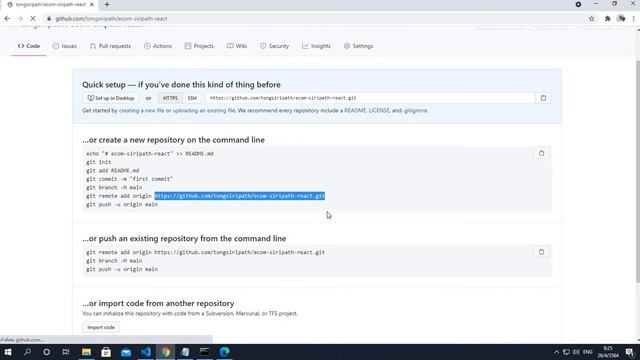Close the ecom-siripath-react browser tab
This screenshot has width=640, height=360.
pyautogui.click(x=92, y=4)
